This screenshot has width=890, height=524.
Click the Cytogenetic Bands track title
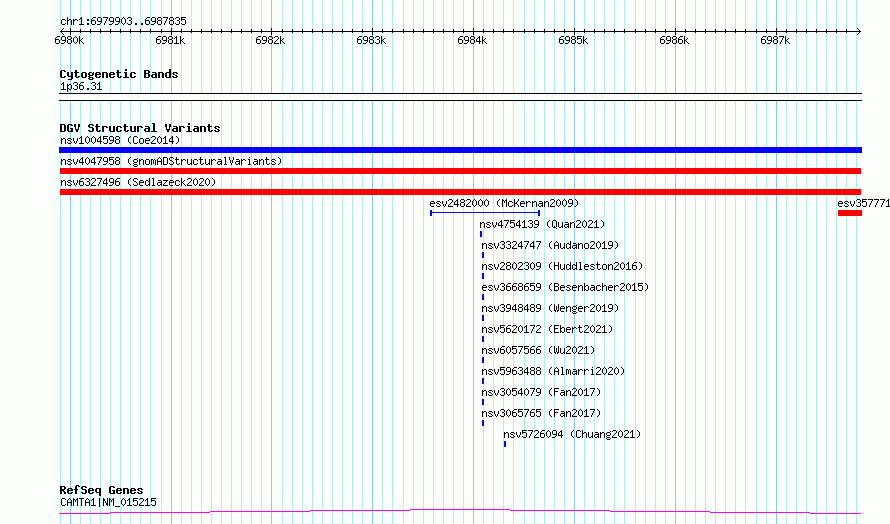pyautogui.click(x=119, y=74)
